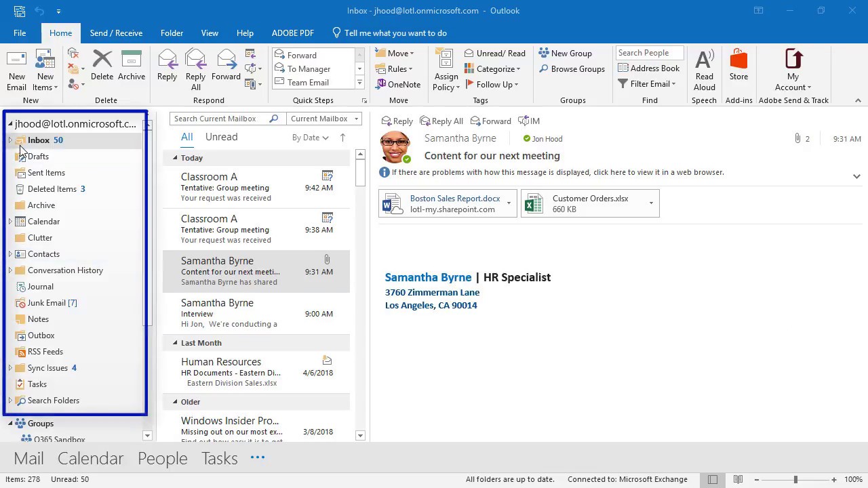Open the Follow Up dropdown
The width and height of the screenshot is (868, 488).
point(492,85)
